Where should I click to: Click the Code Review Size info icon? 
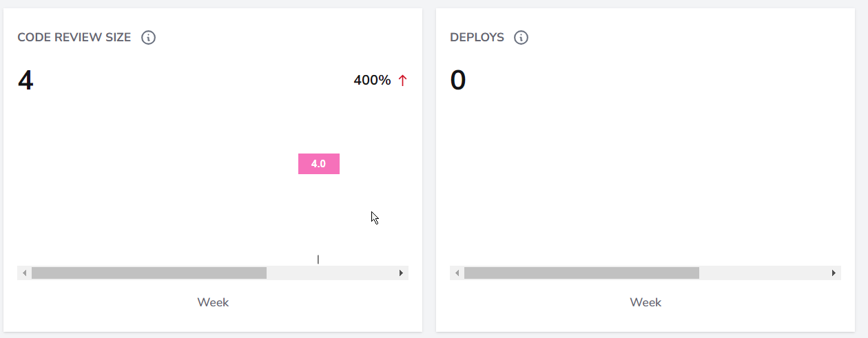(x=148, y=38)
